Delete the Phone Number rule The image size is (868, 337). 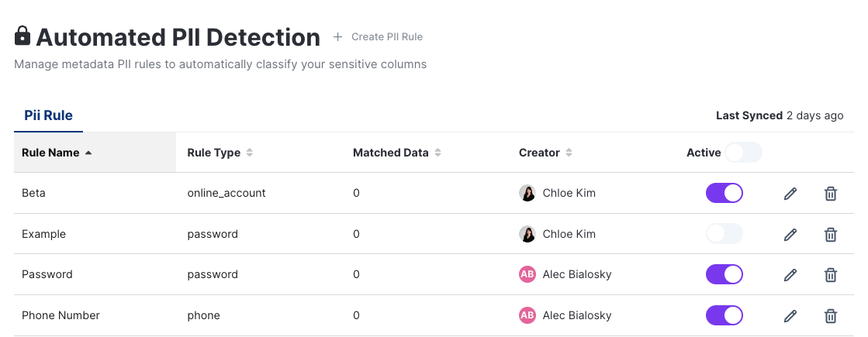click(830, 315)
